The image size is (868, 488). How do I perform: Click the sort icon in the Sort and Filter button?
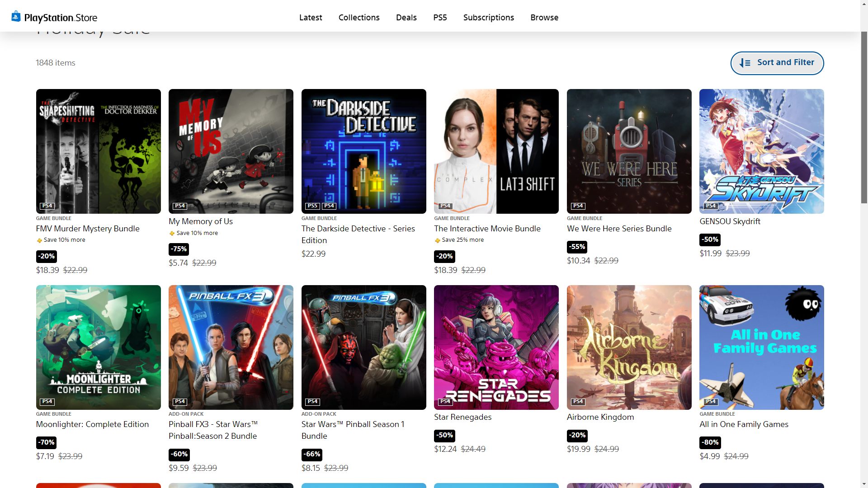(745, 63)
